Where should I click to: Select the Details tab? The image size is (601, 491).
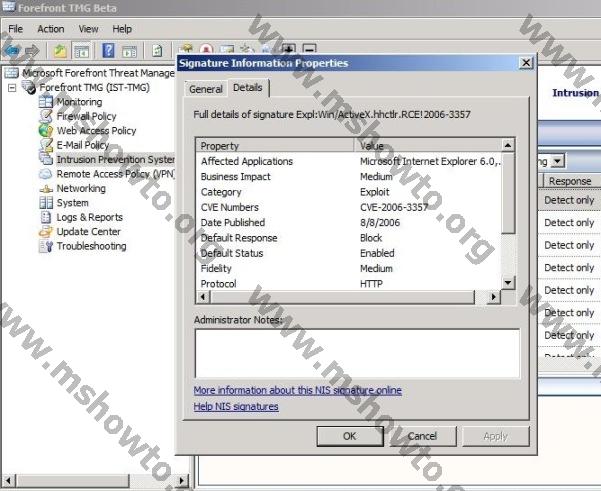coord(248,88)
